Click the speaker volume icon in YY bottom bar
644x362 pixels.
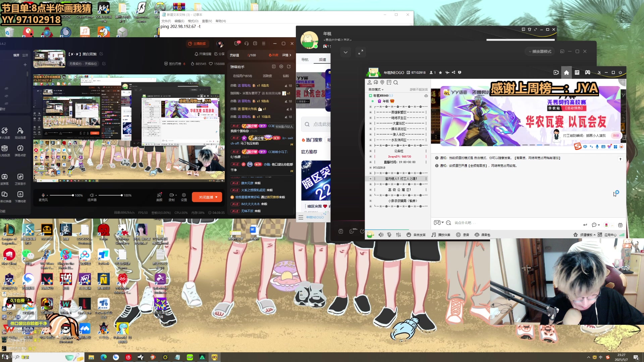tap(381, 235)
